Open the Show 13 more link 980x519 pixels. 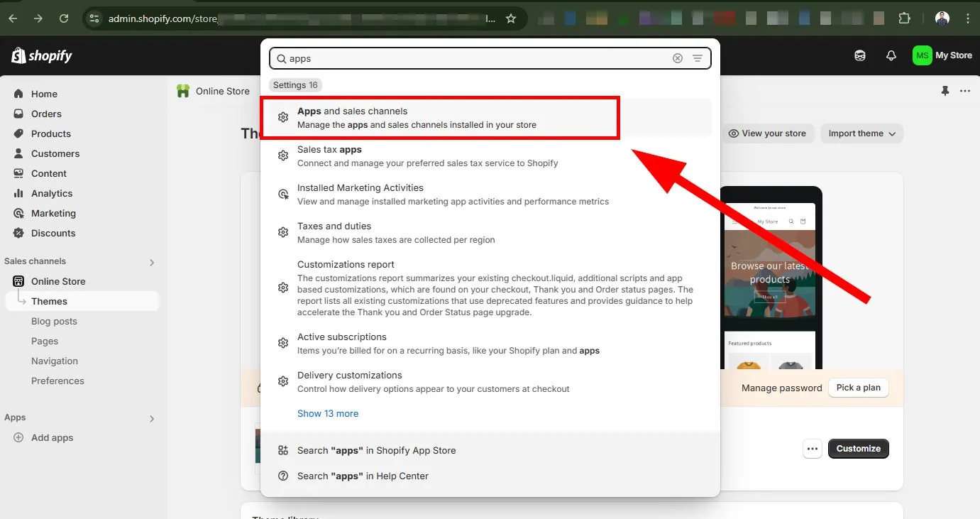click(328, 413)
